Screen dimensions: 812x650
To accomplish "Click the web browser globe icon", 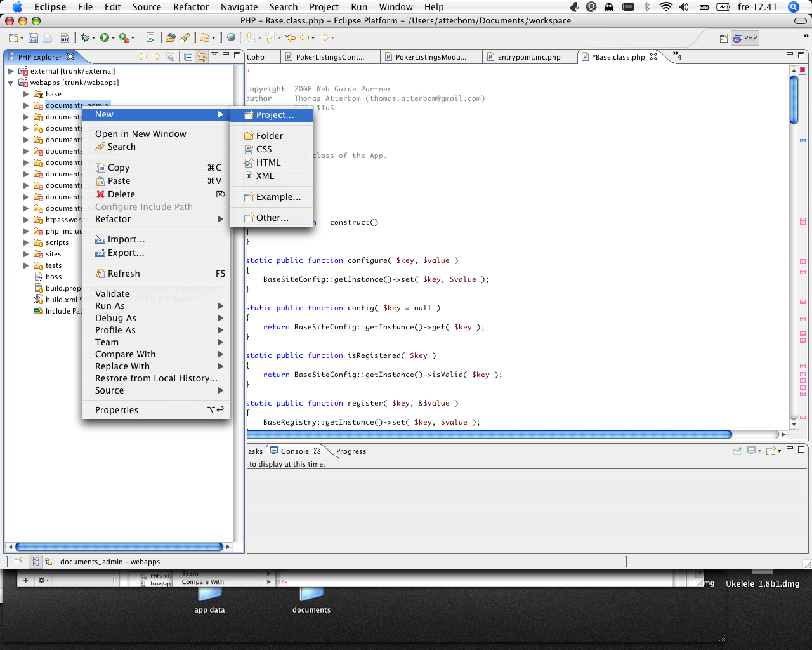I will pos(232,37).
